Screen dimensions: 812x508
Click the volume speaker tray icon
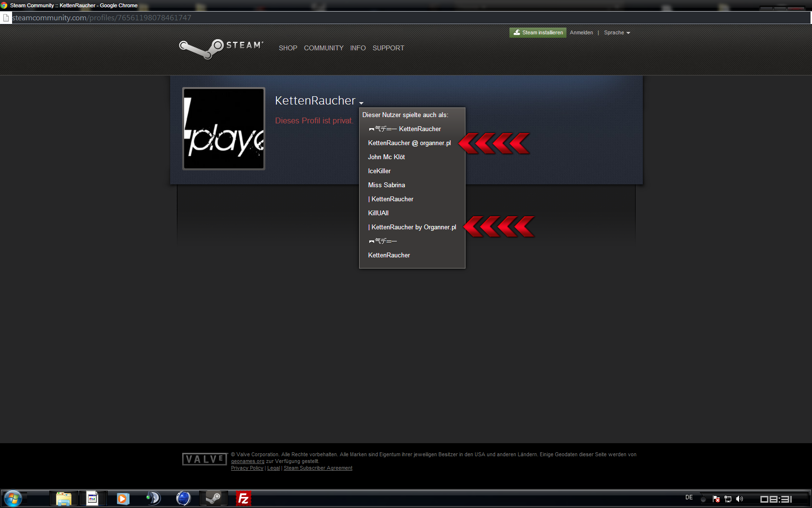(x=739, y=499)
